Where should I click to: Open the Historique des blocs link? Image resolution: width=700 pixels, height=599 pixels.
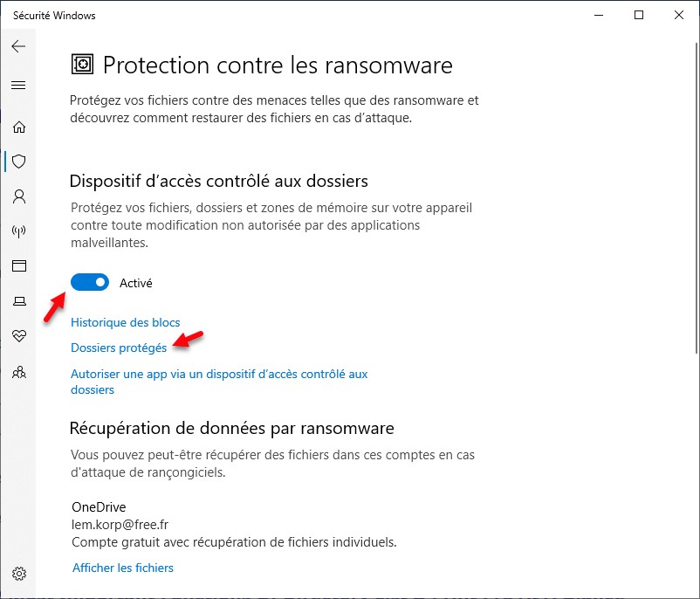[125, 323]
